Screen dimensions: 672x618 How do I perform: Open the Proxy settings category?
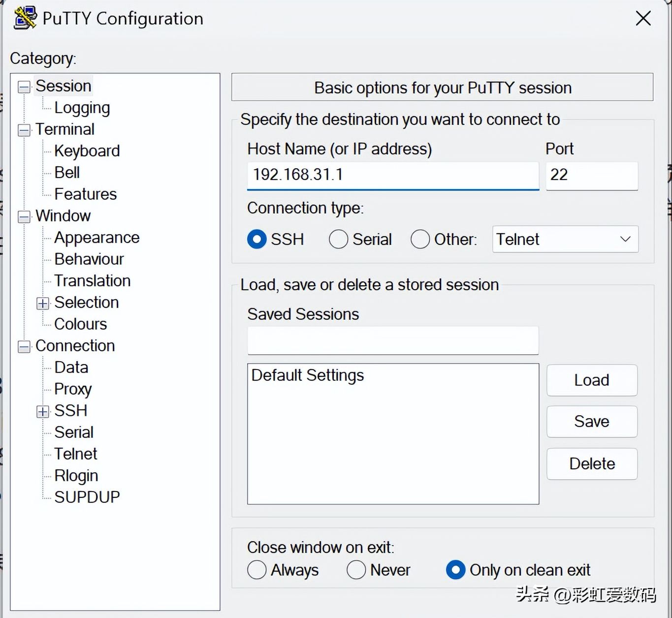(73, 389)
